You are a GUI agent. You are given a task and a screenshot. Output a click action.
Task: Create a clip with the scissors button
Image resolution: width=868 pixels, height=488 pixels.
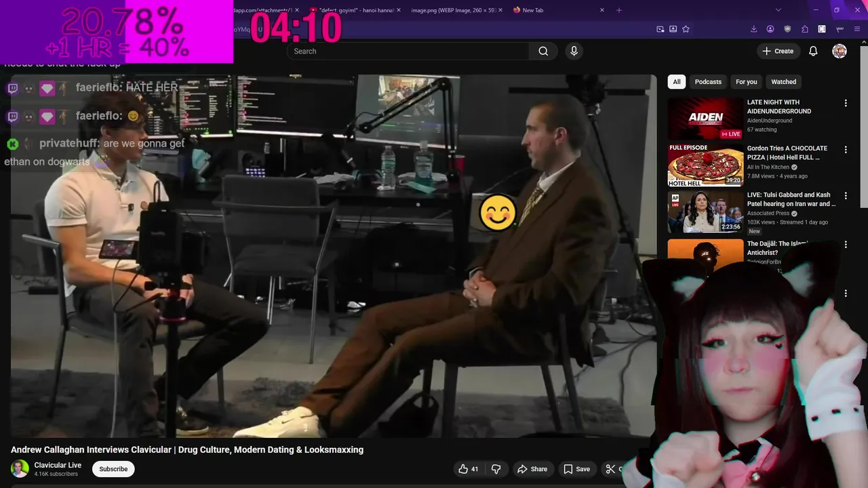[610, 469]
